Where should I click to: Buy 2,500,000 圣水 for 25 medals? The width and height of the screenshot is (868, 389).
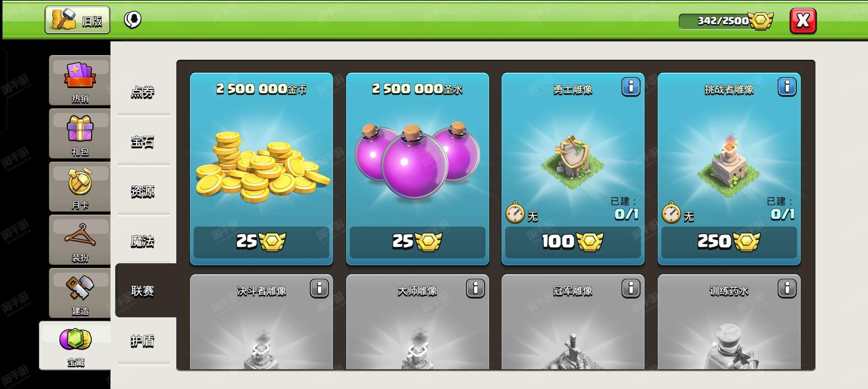coord(417,242)
